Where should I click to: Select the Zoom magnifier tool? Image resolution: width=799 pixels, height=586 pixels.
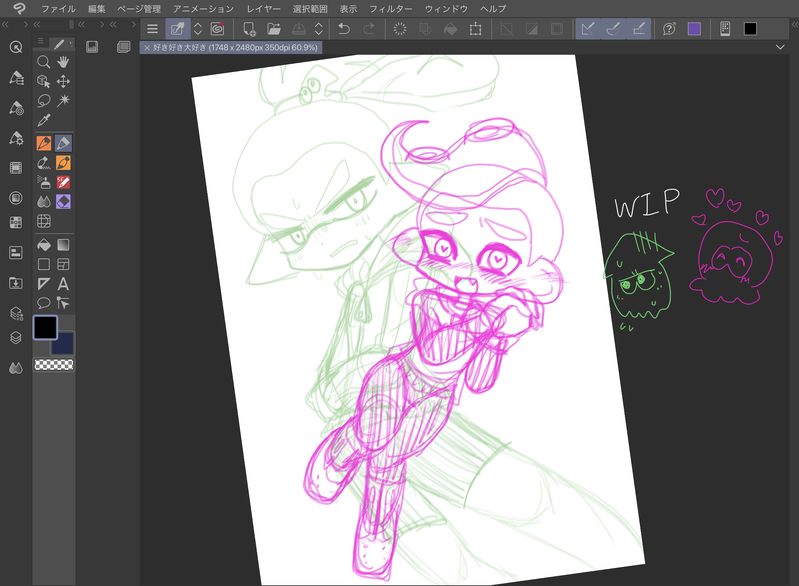click(x=44, y=62)
